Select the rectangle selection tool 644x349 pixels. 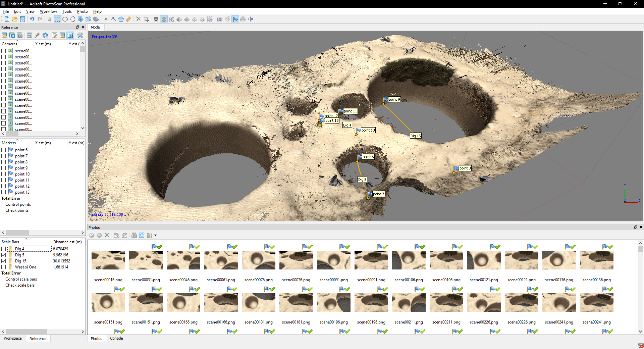(x=57, y=19)
